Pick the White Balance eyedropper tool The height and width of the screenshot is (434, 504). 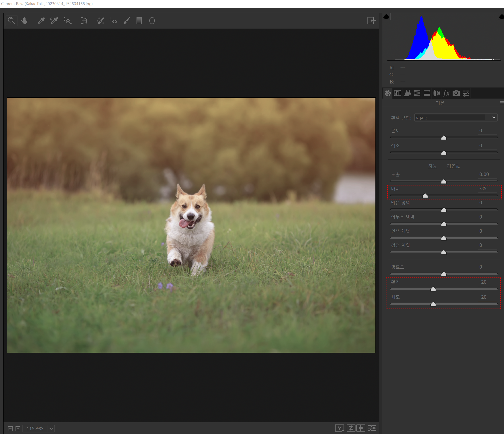[x=41, y=21]
